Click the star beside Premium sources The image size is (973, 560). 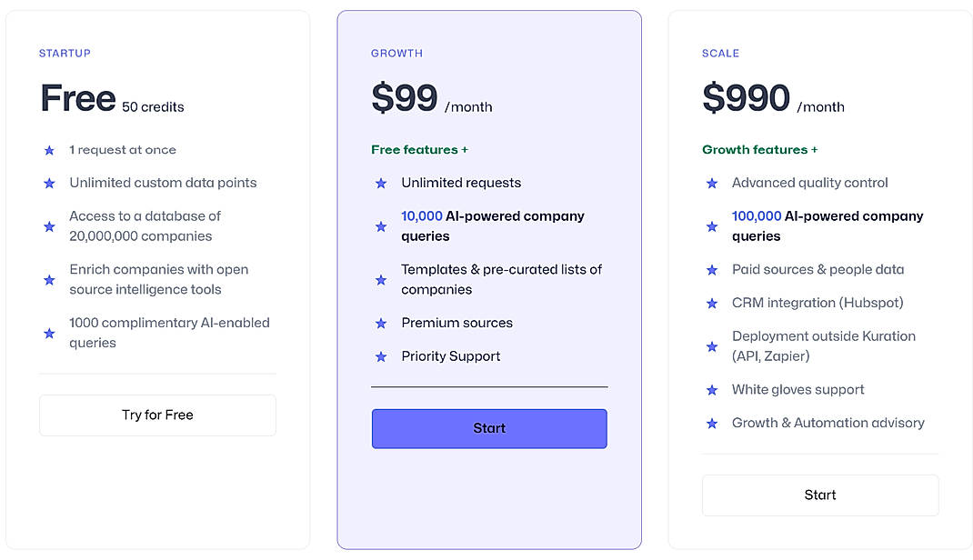[x=380, y=323]
